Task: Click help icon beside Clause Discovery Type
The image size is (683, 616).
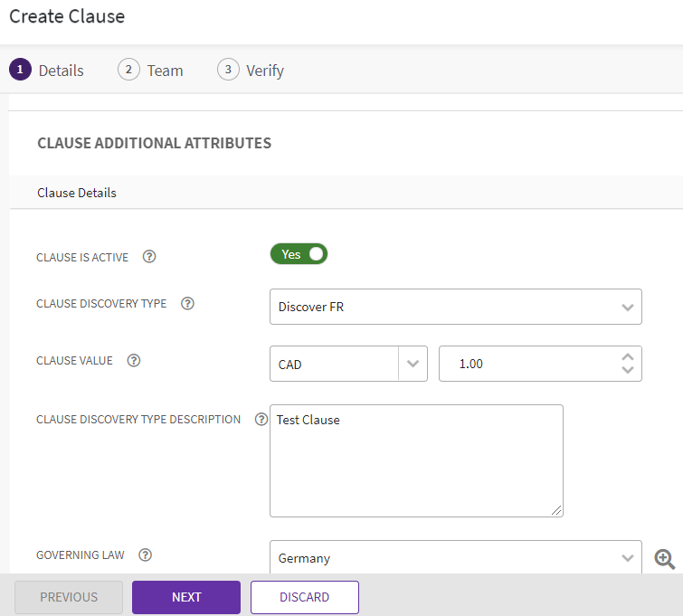Action: 187,304
